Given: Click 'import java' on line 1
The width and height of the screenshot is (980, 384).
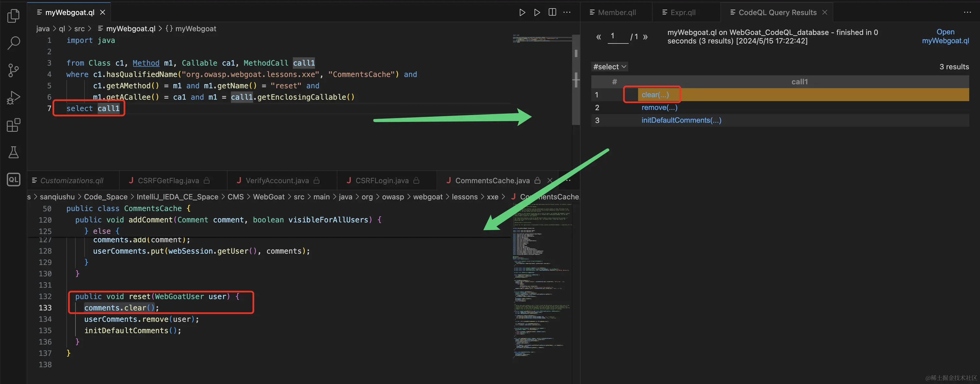Looking at the screenshot, I should click(x=90, y=40).
